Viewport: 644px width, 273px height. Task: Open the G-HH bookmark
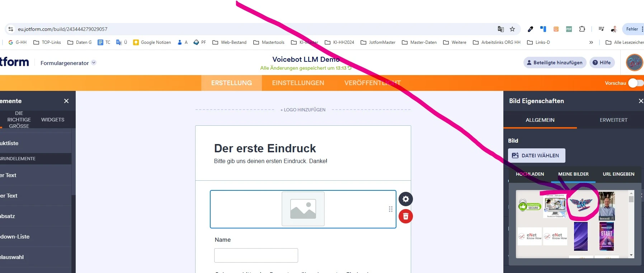[17, 42]
